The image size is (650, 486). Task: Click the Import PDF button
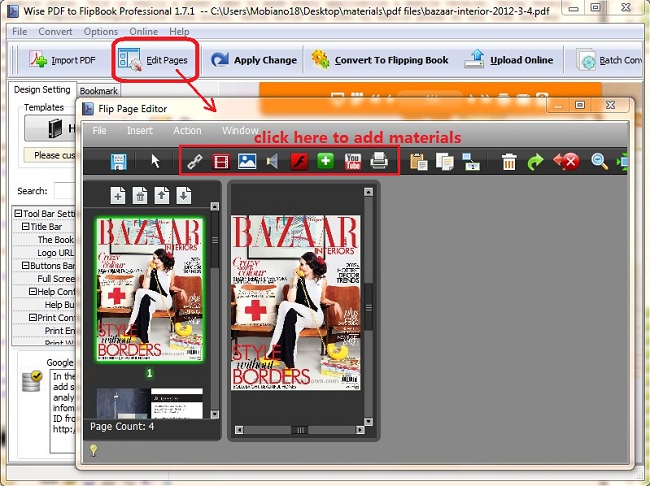click(x=63, y=60)
